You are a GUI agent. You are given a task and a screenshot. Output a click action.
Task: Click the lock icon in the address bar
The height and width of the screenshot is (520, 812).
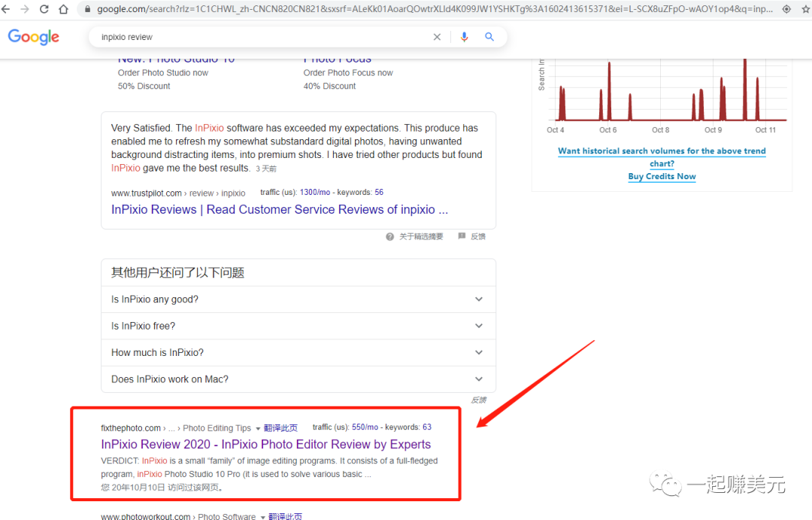coord(87,9)
